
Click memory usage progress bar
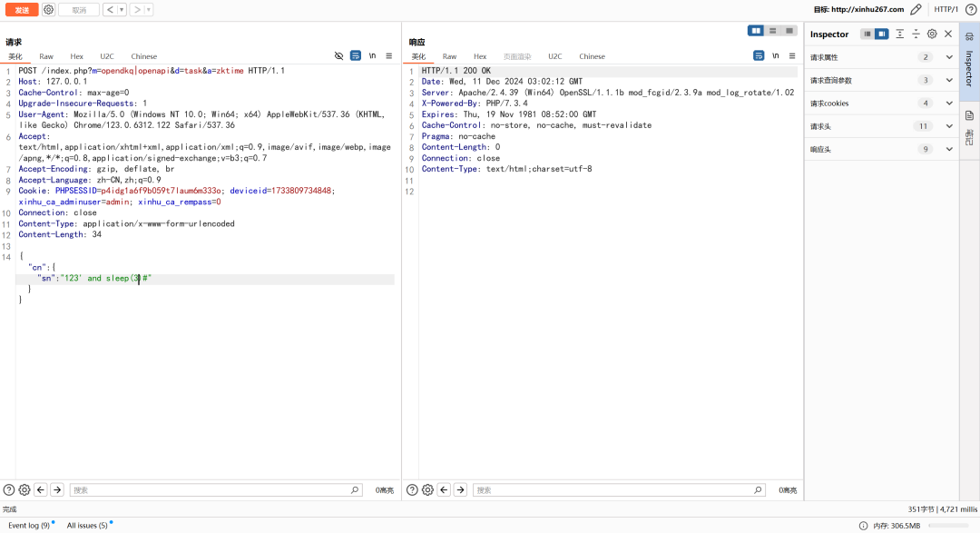tap(948, 526)
